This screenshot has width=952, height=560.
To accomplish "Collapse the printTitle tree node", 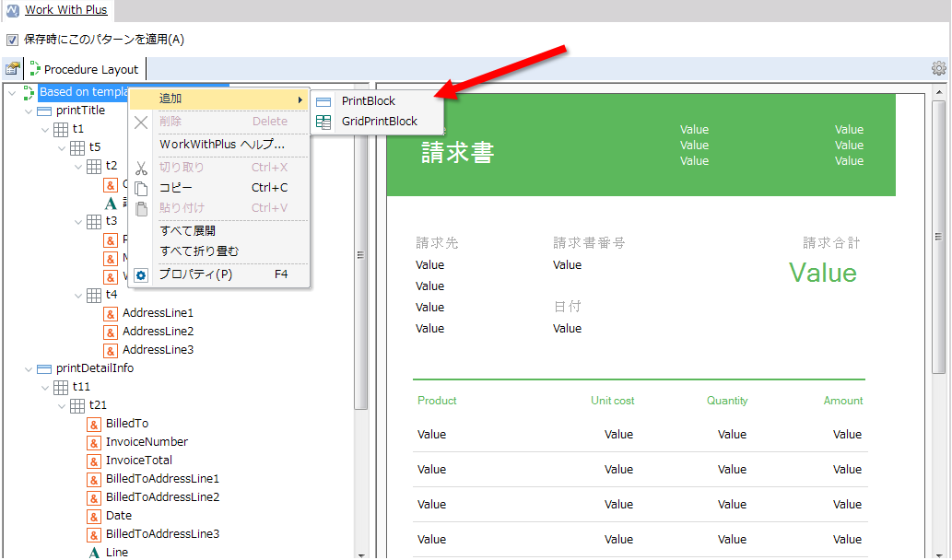I will click(29, 111).
